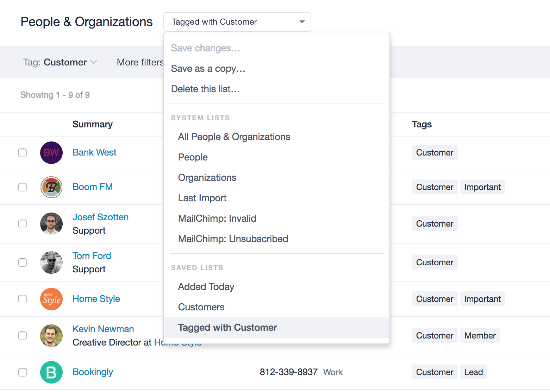Pick the MailChimp: Unsubscribed system list
Viewport: 550px width, 392px height.
point(233,239)
